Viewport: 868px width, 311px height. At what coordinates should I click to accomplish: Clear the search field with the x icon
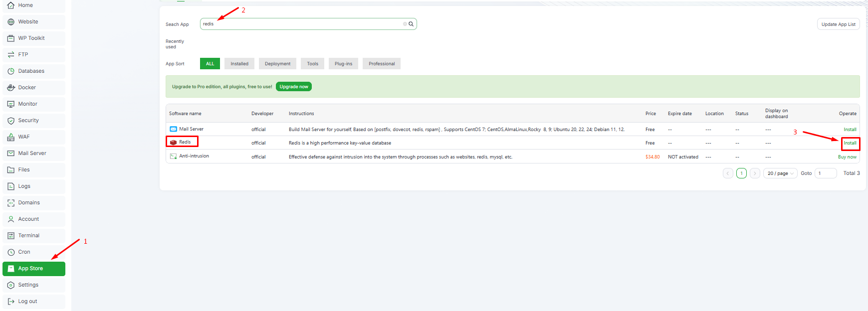[405, 24]
